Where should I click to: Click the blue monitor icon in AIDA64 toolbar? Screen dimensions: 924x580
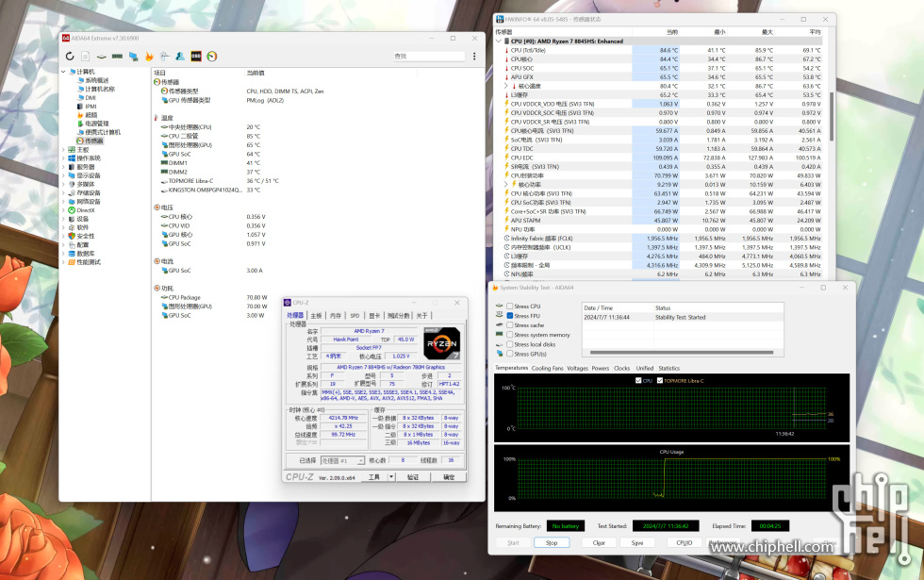(x=133, y=56)
